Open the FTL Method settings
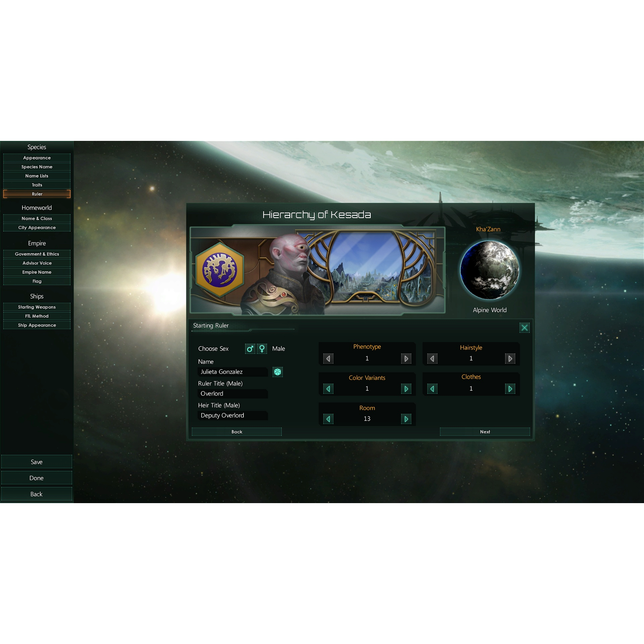The image size is (644, 644). 37,316
